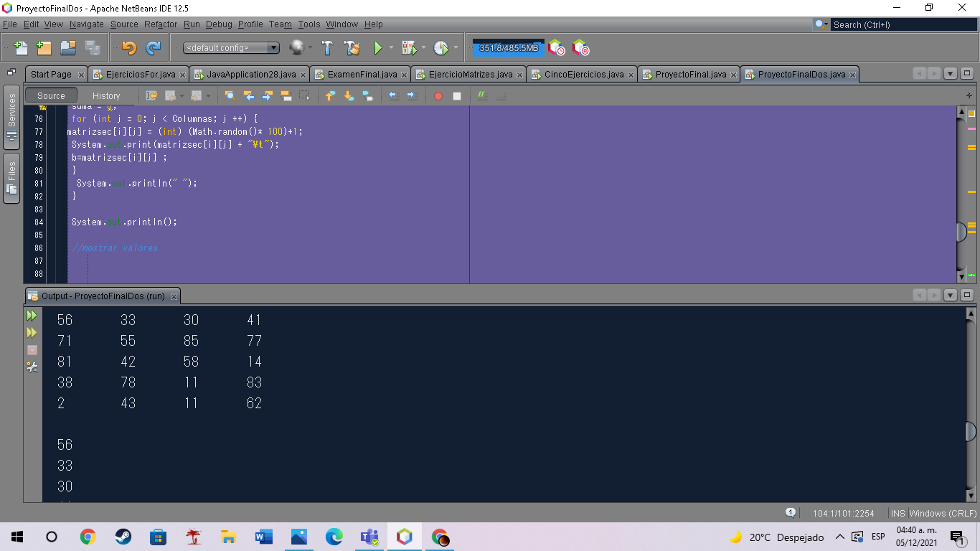Click the profiler snapshot clock icon
Viewport: 980px width, 551px height.
(556, 48)
